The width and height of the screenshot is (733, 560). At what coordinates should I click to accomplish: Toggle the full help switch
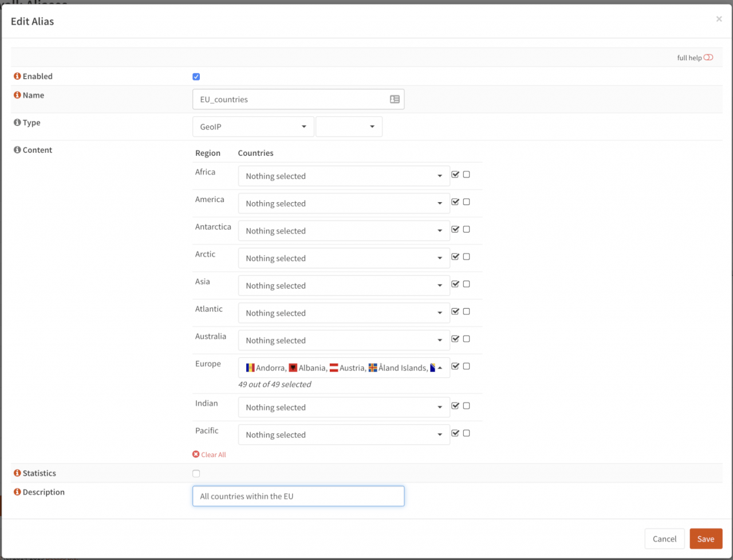[x=708, y=57]
